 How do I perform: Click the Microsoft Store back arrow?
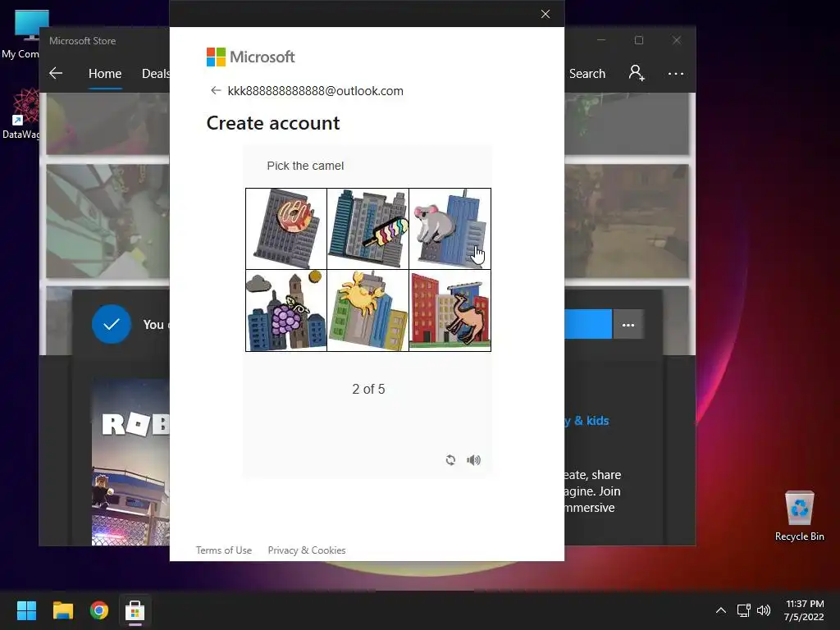(x=56, y=73)
